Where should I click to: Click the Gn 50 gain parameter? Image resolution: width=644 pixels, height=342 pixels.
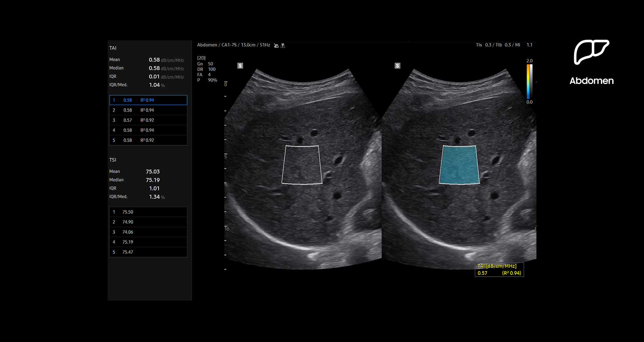pyautogui.click(x=205, y=64)
